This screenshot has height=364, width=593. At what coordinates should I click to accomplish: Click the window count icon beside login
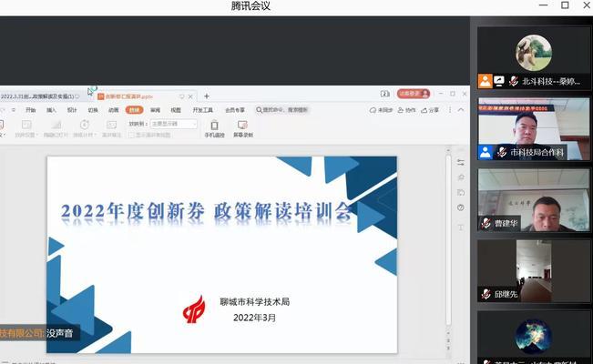pos(385,94)
